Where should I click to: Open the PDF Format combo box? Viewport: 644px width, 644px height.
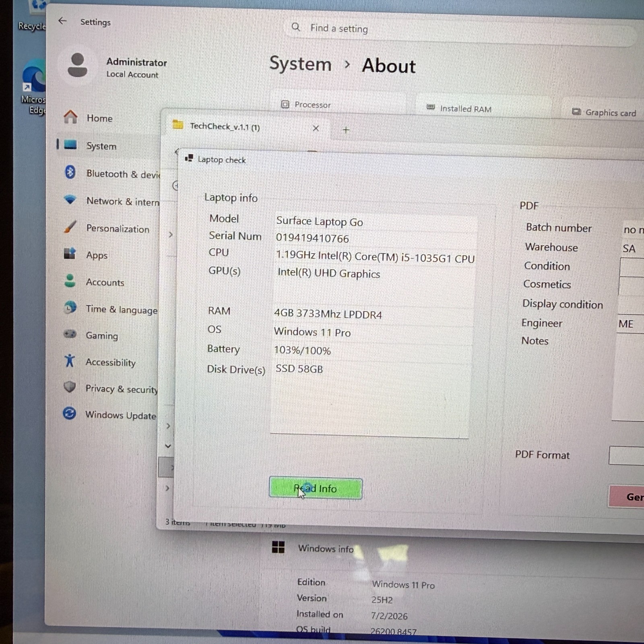(626, 456)
